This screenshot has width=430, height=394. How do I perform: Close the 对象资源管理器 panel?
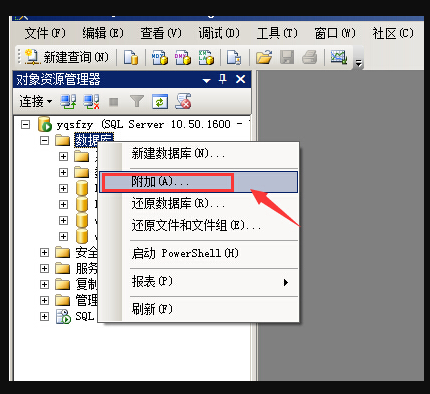(240, 79)
